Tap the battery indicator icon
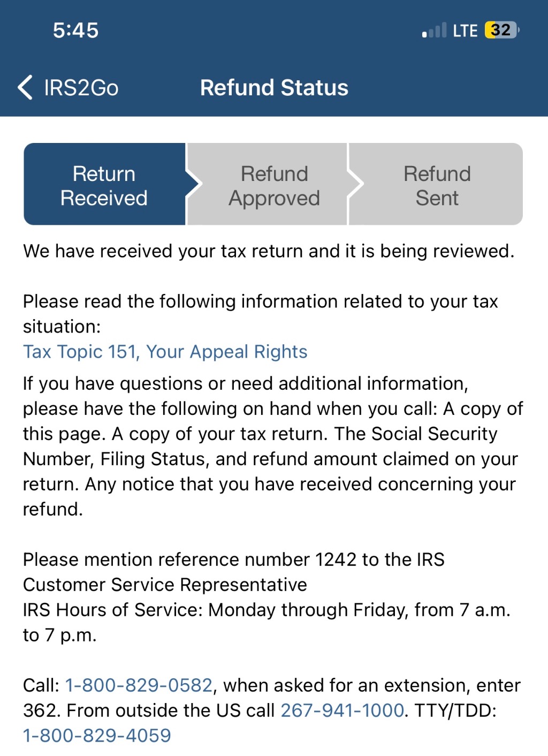The image size is (548, 756). [501, 30]
